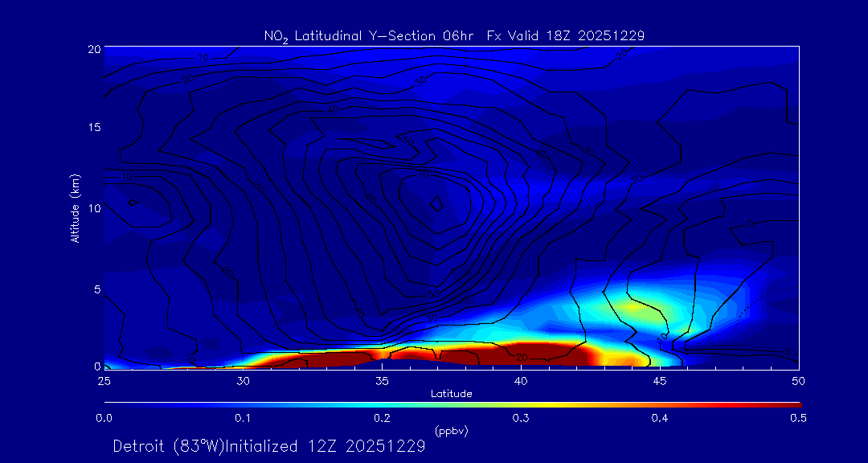This screenshot has height=463, width=868.
Task: Click the diamond-shaped contour center in the plot
Action: pyautogui.click(x=436, y=204)
